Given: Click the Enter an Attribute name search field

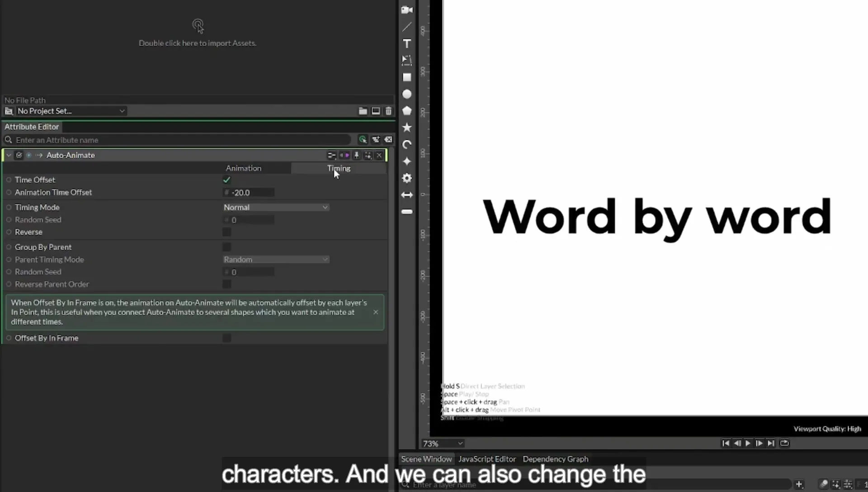Looking at the screenshot, I should coord(176,140).
